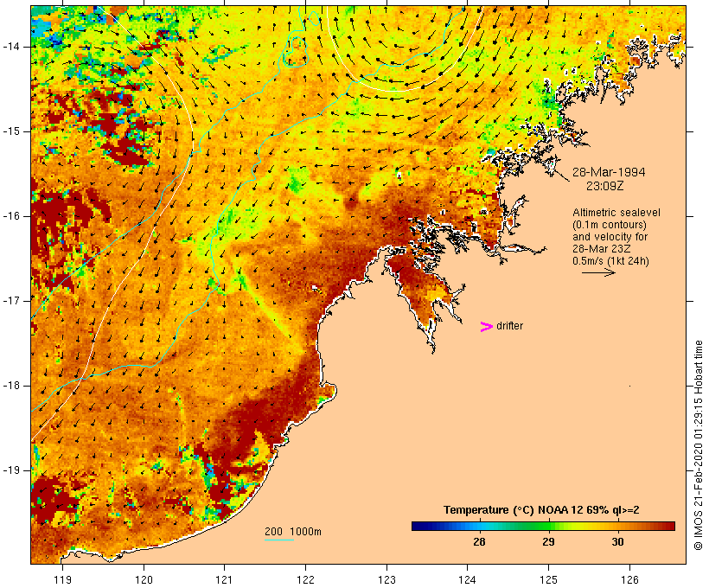Click longitude label 121 on the axis
This screenshot has width=709, height=588.
click(224, 579)
